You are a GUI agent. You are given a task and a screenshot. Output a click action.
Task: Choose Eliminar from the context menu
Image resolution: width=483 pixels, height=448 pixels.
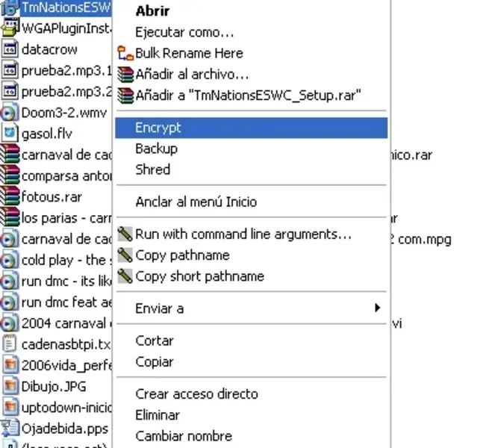(x=251, y=415)
